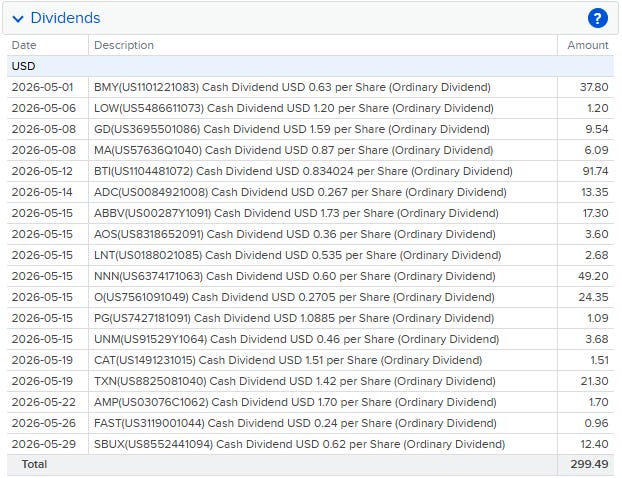This screenshot has width=622, height=478.
Task: Select the CAT cash dividend description
Action: pos(288,361)
